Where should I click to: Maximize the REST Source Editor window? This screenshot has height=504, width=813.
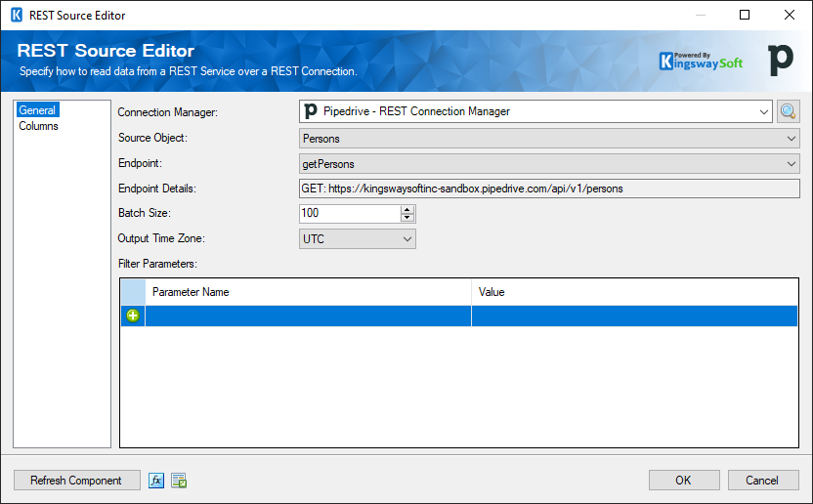click(745, 15)
